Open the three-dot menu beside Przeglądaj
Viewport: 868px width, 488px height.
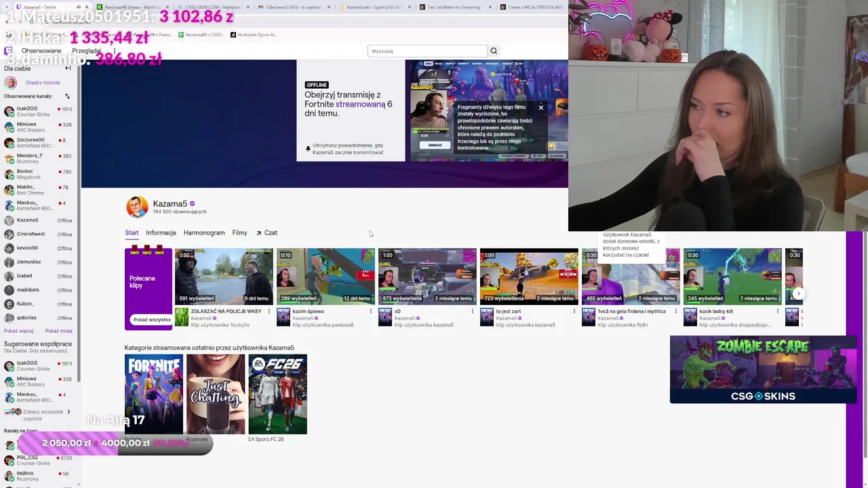tap(114, 51)
